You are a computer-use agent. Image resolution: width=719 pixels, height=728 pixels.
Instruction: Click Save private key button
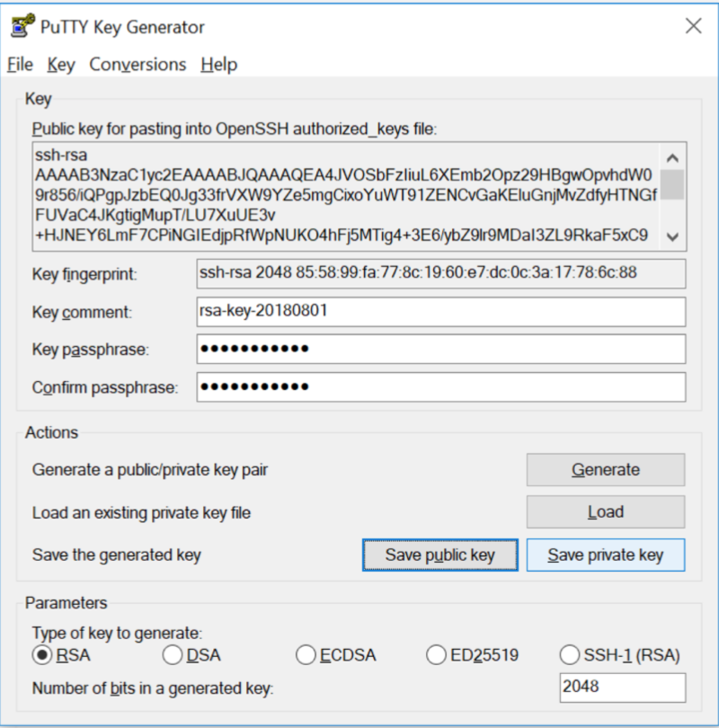(605, 555)
